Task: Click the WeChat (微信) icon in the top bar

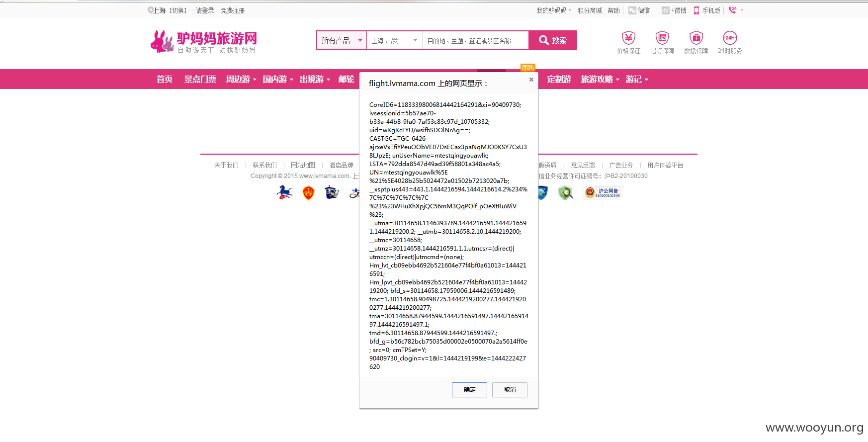Action: [632, 10]
